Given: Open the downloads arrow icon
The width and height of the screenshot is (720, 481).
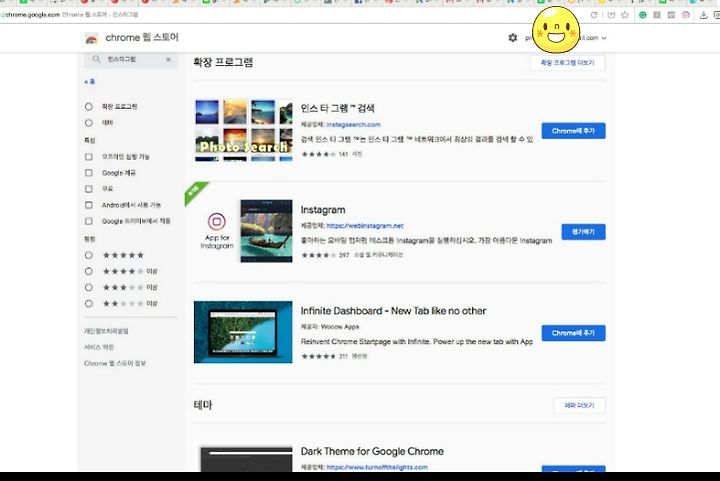Looking at the screenshot, I should click(703, 15).
